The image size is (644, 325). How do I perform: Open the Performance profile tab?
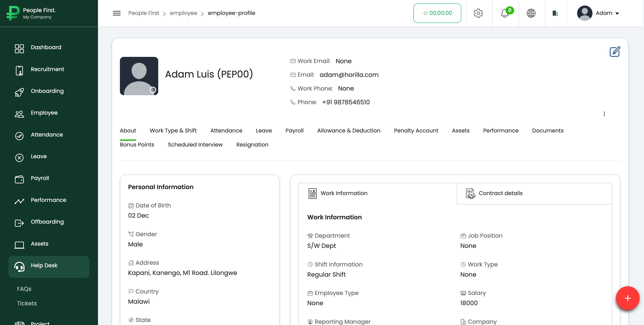point(500,131)
